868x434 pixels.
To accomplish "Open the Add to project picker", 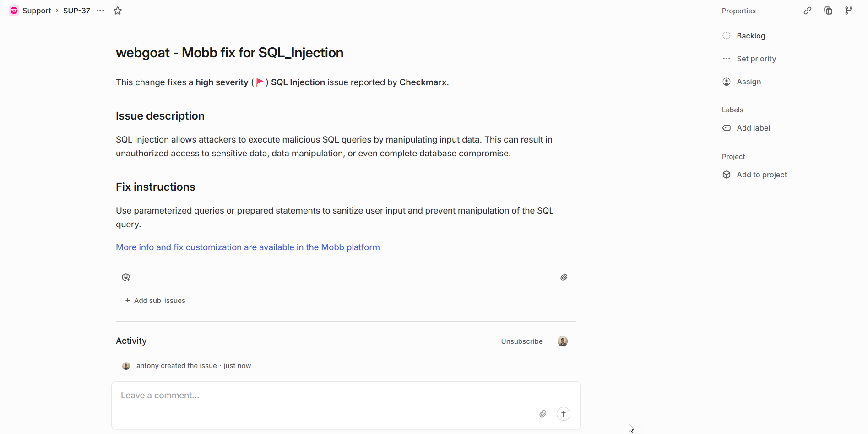I will point(761,175).
